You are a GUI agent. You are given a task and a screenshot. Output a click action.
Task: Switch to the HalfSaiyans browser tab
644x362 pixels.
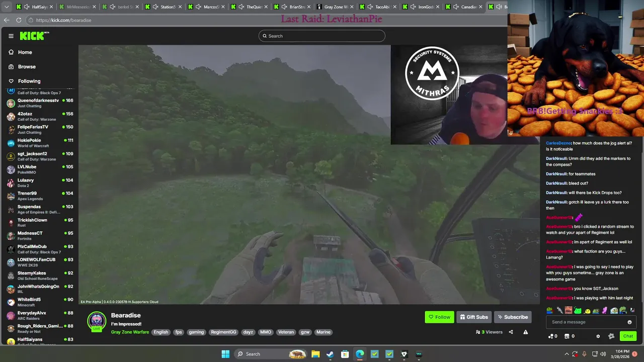[x=34, y=7]
